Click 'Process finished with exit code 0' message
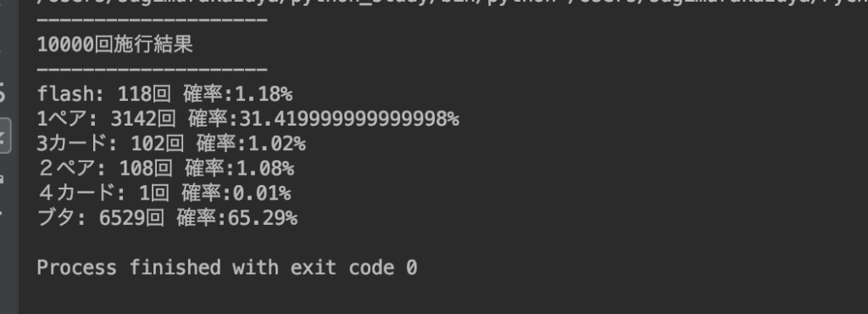The height and width of the screenshot is (314, 868). coord(227,267)
